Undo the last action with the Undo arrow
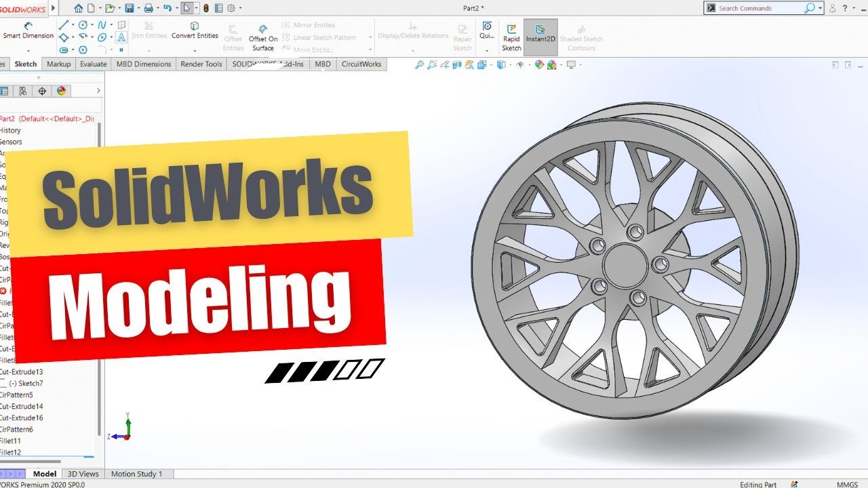Image resolution: width=868 pixels, height=488 pixels. (167, 8)
